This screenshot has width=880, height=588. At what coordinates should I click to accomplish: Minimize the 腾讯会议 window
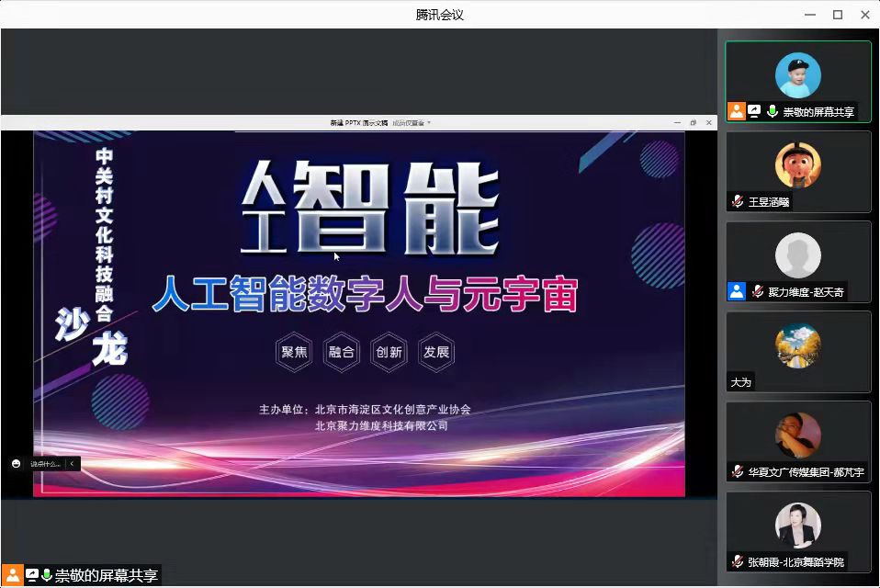(810, 15)
